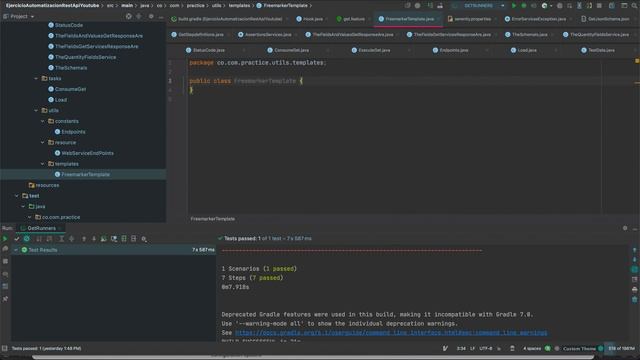Rerun tests with green play icon in Run panel

(x=5, y=239)
